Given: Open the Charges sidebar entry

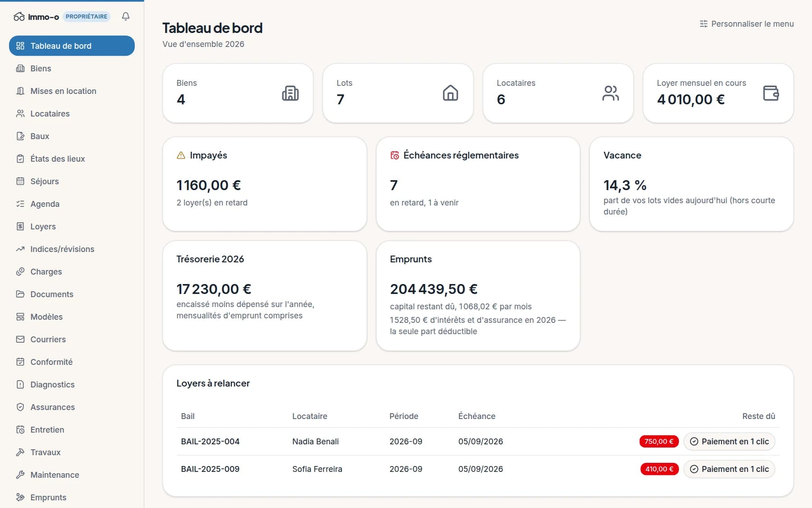Looking at the screenshot, I should point(72,272).
